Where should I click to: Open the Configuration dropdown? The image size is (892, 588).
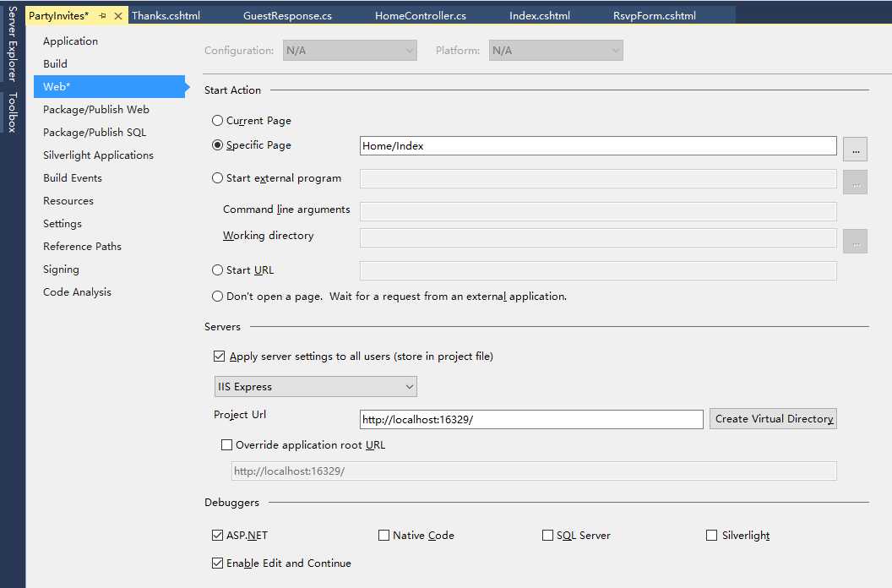[x=350, y=50]
